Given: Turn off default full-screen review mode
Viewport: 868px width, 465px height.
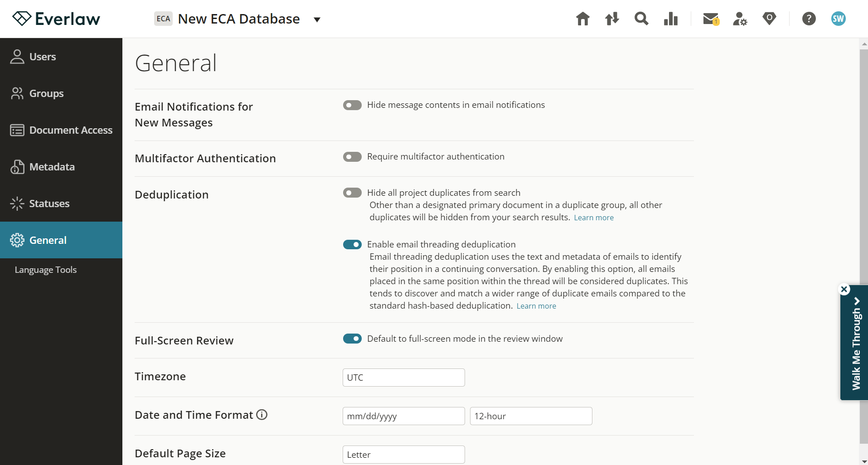Looking at the screenshot, I should 352,339.
